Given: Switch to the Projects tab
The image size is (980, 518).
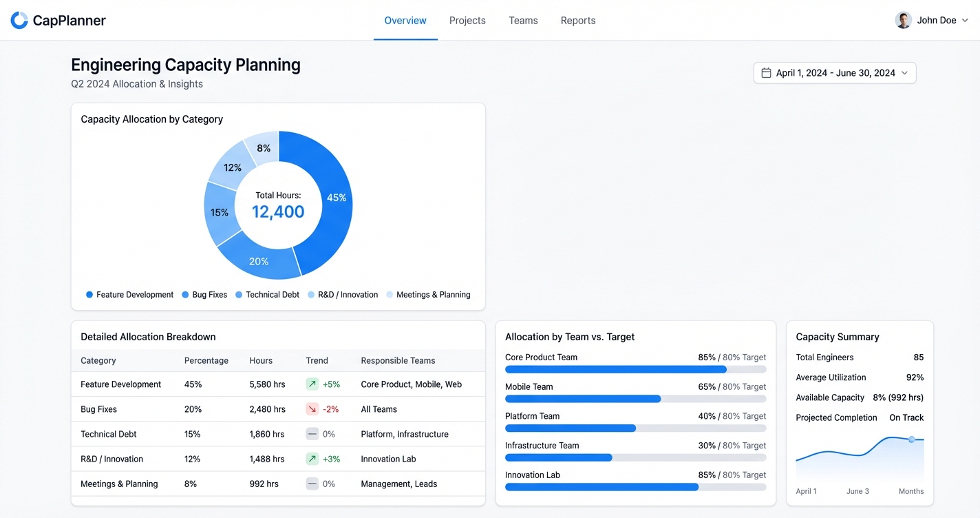Looking at the screenshot, I should point(467,20).
